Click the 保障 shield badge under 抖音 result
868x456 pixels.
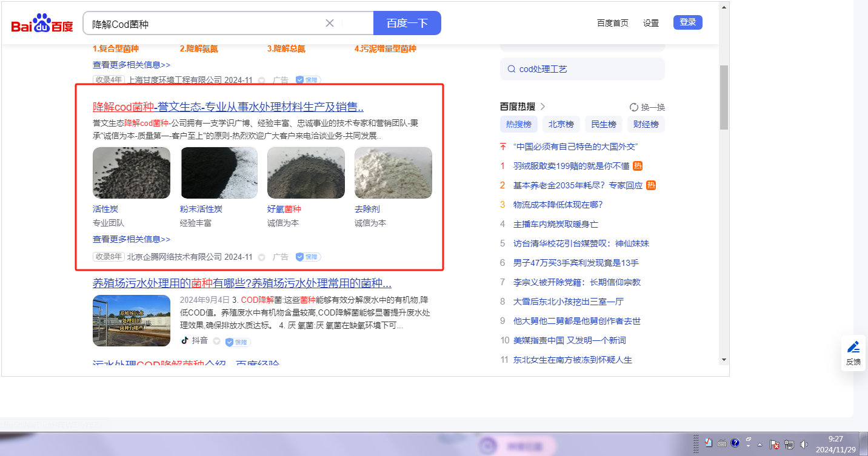pos(238,342)
